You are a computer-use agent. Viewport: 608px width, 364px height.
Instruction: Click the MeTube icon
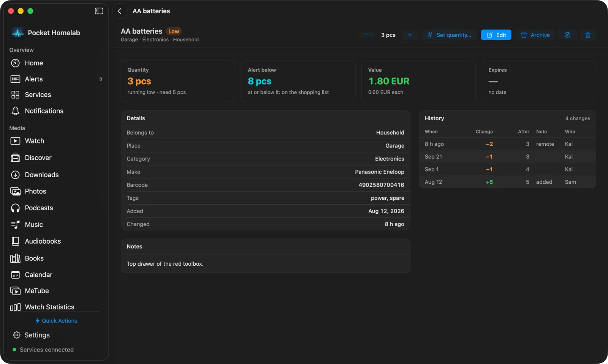15,291
